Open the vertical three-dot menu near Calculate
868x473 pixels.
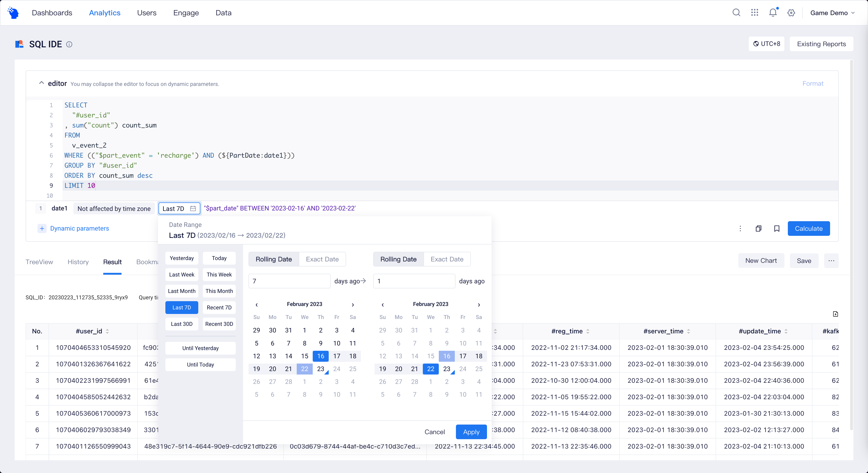click(x=740, y=229)
